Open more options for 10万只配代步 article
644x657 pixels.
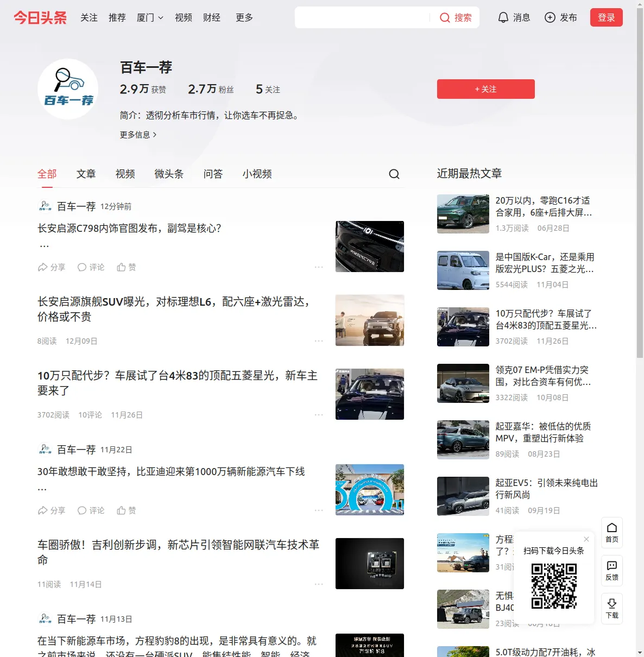click(319, 415)
